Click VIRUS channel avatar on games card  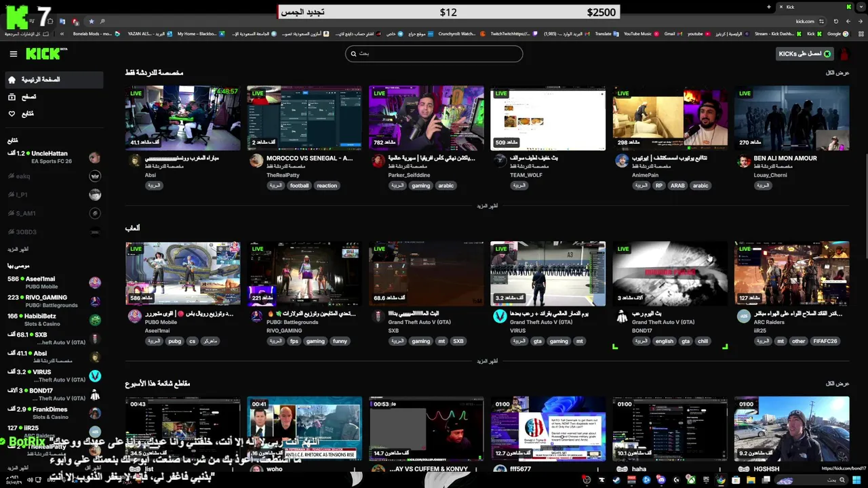(x=500, y=317)
